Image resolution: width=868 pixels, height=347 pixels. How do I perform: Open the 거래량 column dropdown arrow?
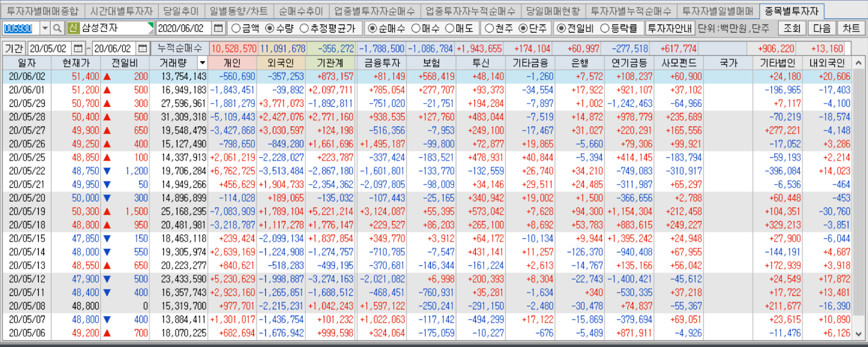[x=202, y=63]
